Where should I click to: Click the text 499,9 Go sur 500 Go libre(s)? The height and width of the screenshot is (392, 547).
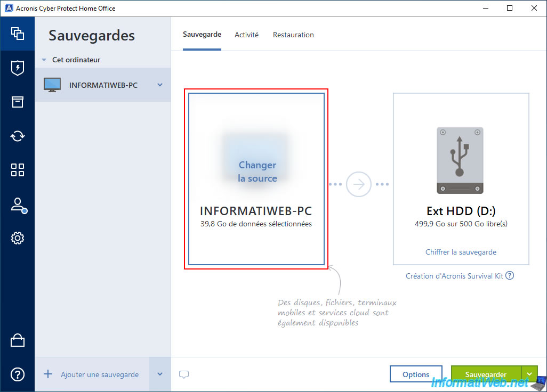point(461,224)
